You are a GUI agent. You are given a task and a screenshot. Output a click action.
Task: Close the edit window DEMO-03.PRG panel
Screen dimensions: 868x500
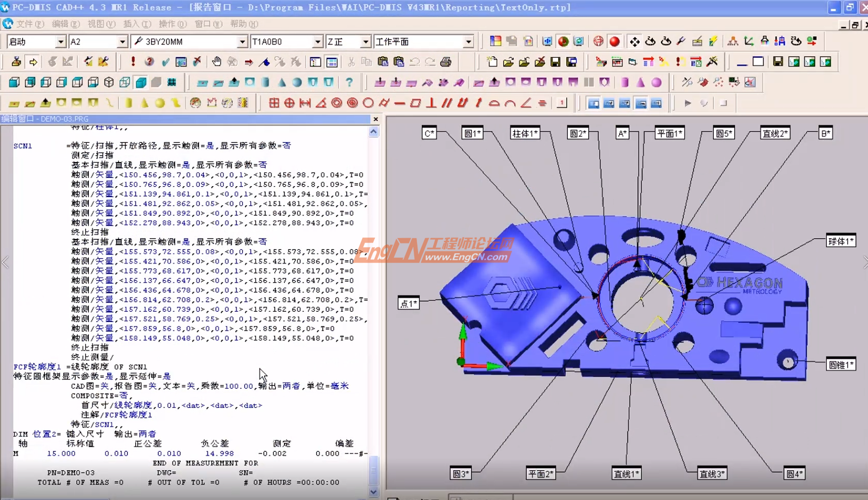[375, 119]
